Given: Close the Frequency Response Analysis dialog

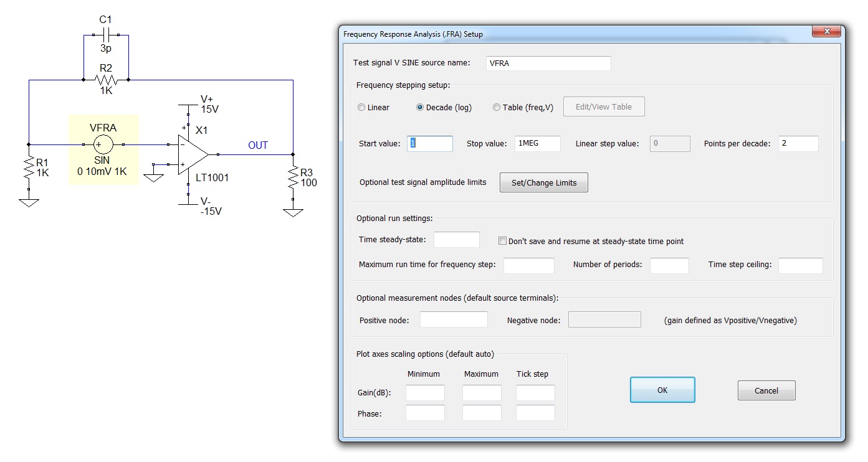Looking at the screenshot, I should coord(827,32).
